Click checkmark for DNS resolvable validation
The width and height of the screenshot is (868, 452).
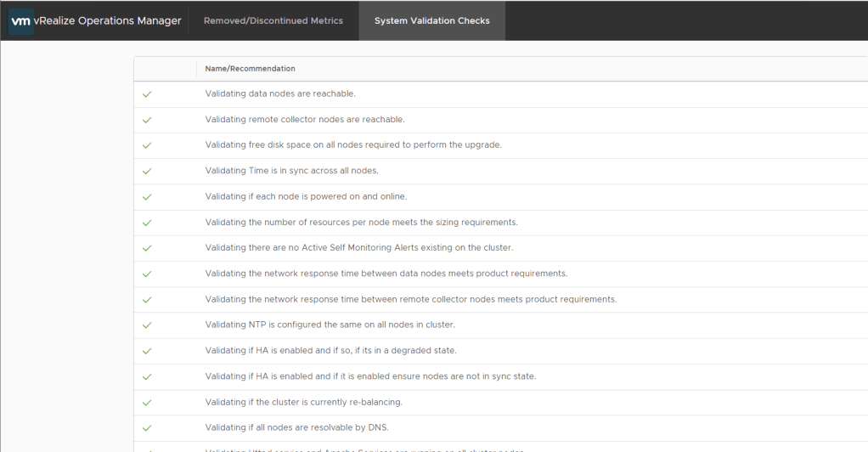point(147,427)
